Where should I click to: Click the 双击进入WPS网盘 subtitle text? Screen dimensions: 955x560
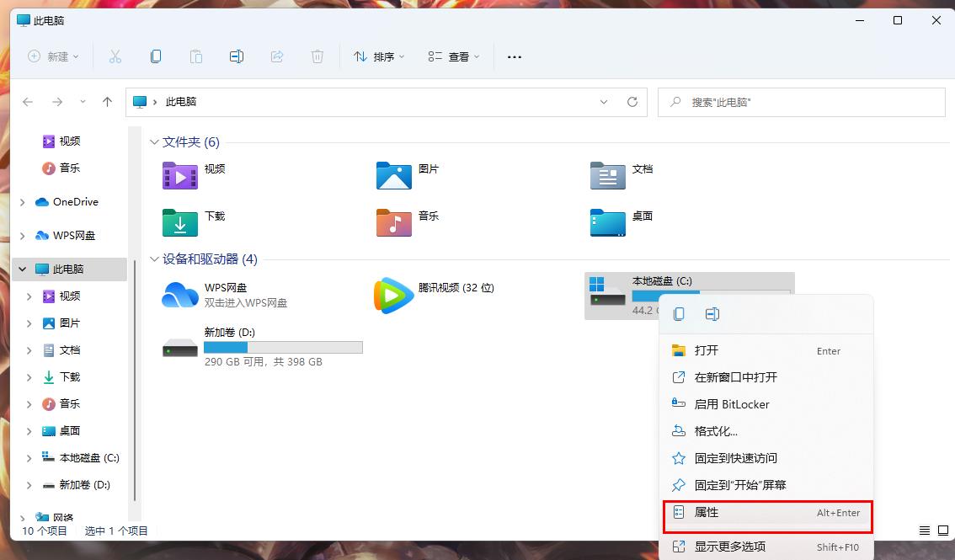pyautogui.click(x=245, y=302)
